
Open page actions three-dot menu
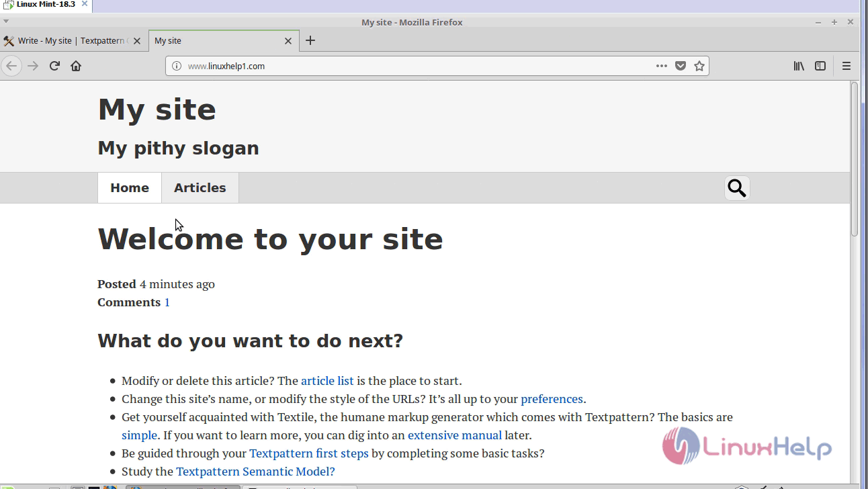coord(662,66)
